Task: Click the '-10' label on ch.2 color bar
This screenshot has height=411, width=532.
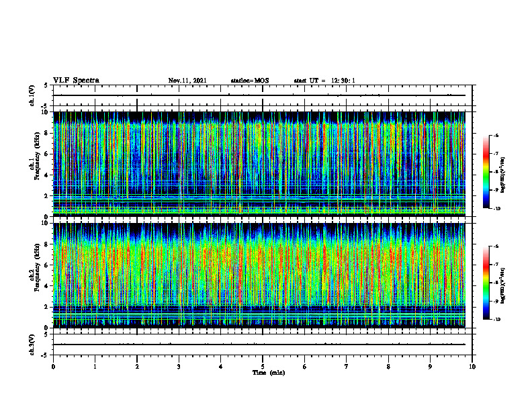Action: pos(497,320)
